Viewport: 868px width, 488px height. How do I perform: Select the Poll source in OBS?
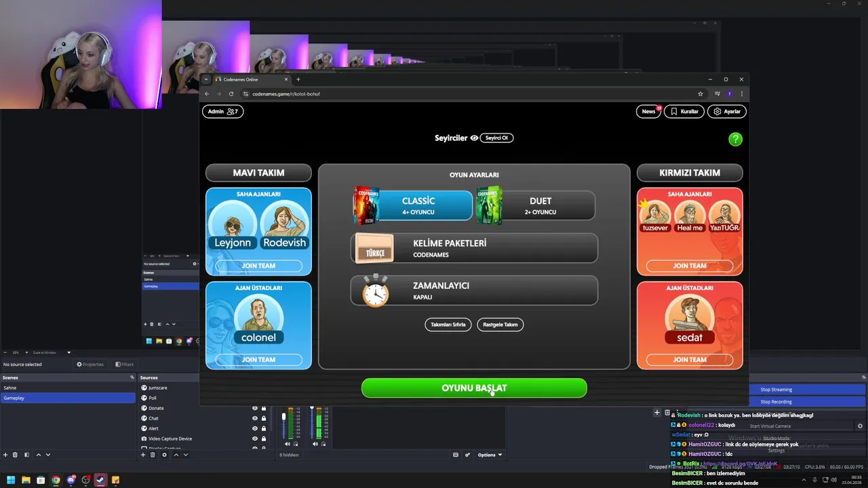click(x=153, y=398)
